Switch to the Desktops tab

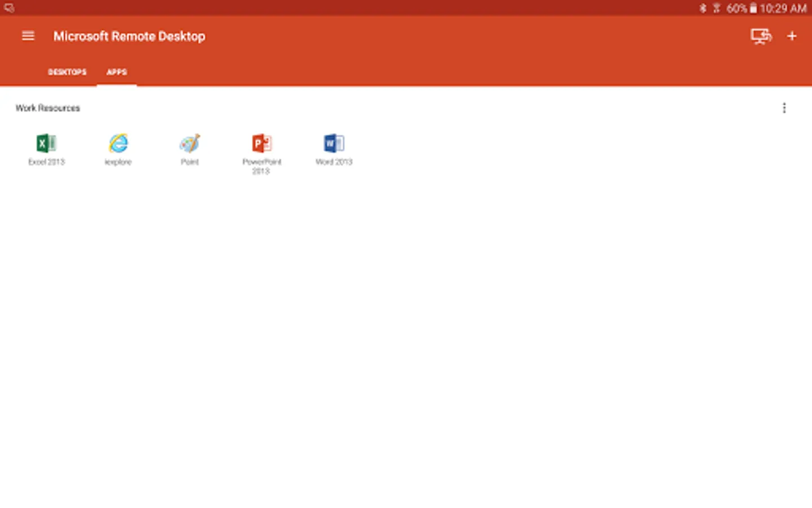(x=67, y=72)
